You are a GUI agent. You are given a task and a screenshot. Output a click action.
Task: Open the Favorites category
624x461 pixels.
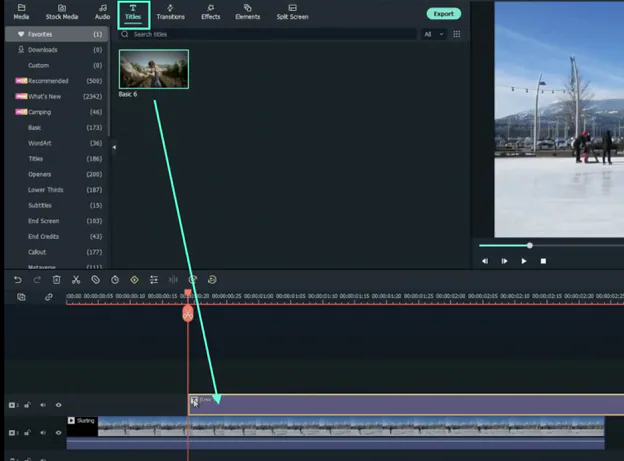56,34
